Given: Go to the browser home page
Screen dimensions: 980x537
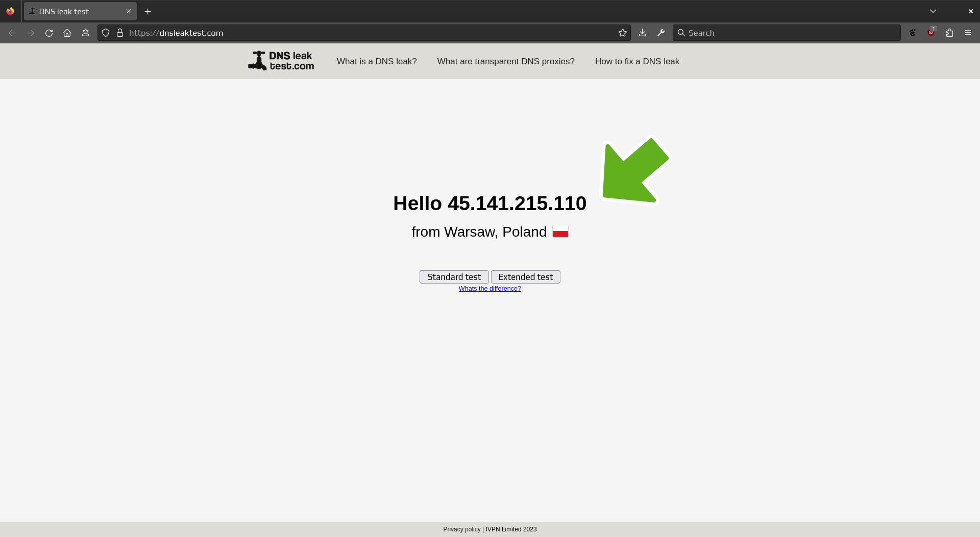Looking at the screenshot, I should point(67,33).
